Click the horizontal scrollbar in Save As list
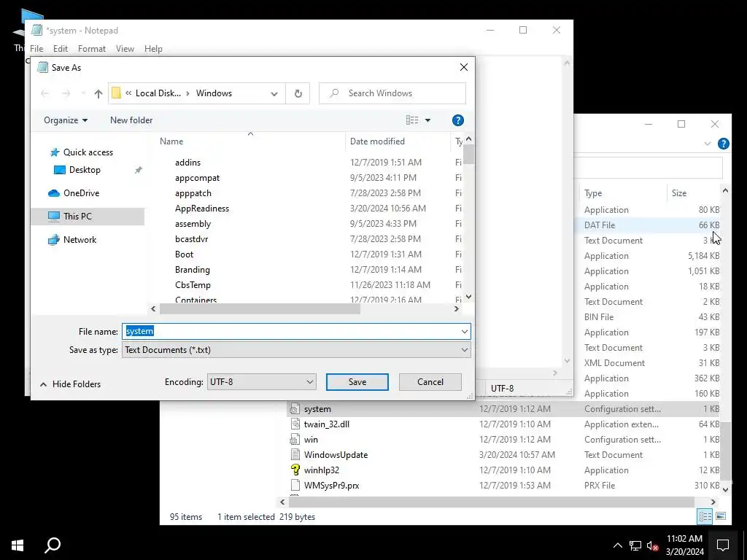This screenshot has height=560, width=747. 260,309
